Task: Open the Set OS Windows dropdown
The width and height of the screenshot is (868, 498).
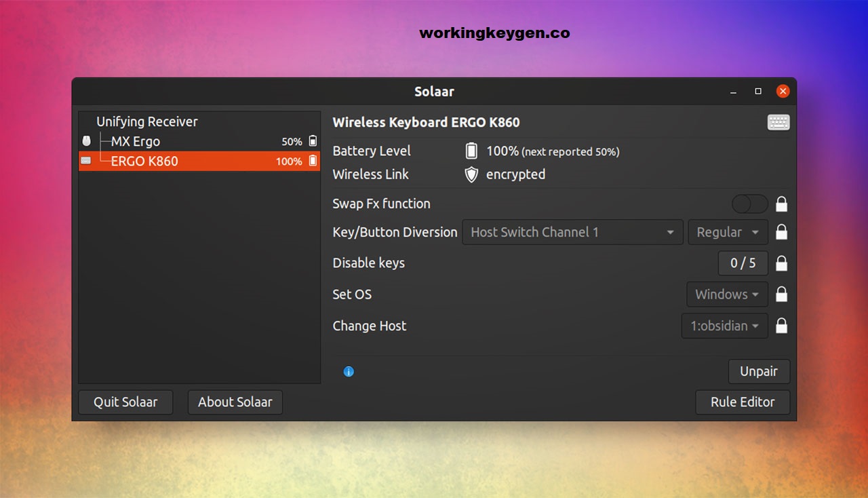Action: [726, 294]
